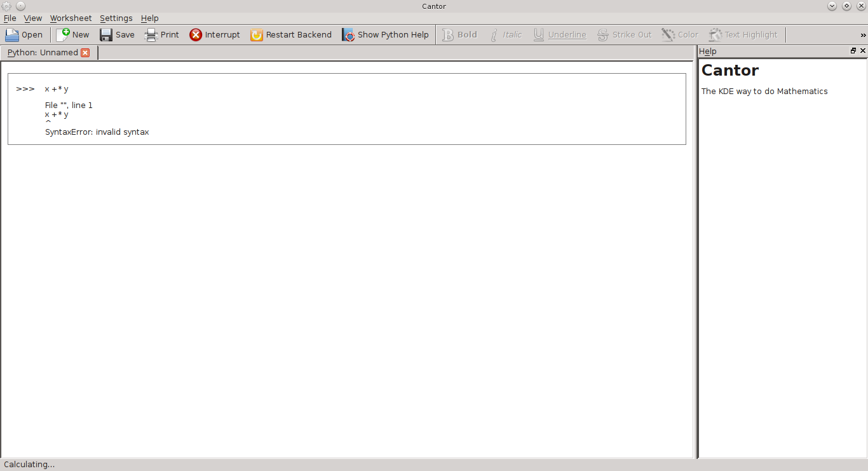Click the Text Highlight icon
868x471 pixels.
[715, 35]
